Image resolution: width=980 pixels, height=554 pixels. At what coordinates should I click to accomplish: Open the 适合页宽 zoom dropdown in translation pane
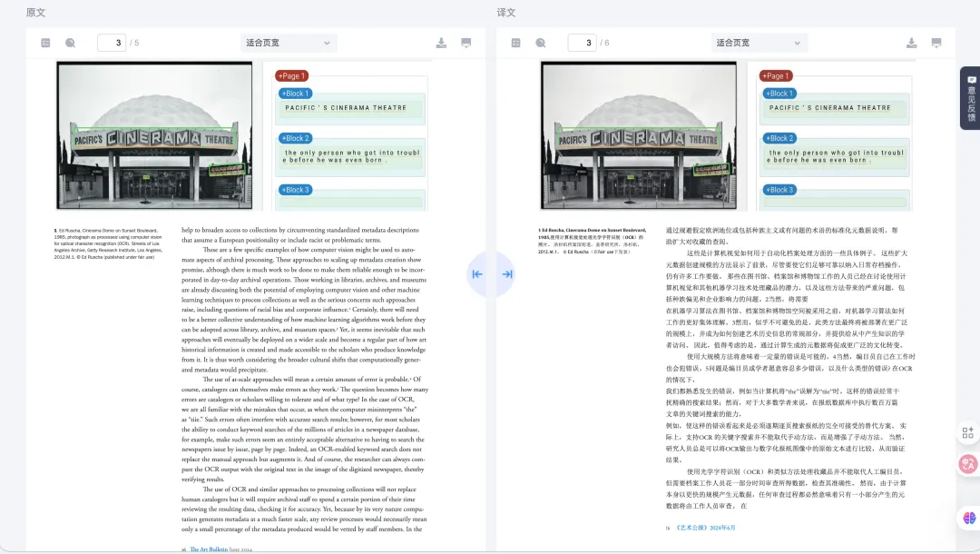tap(759, 43)
